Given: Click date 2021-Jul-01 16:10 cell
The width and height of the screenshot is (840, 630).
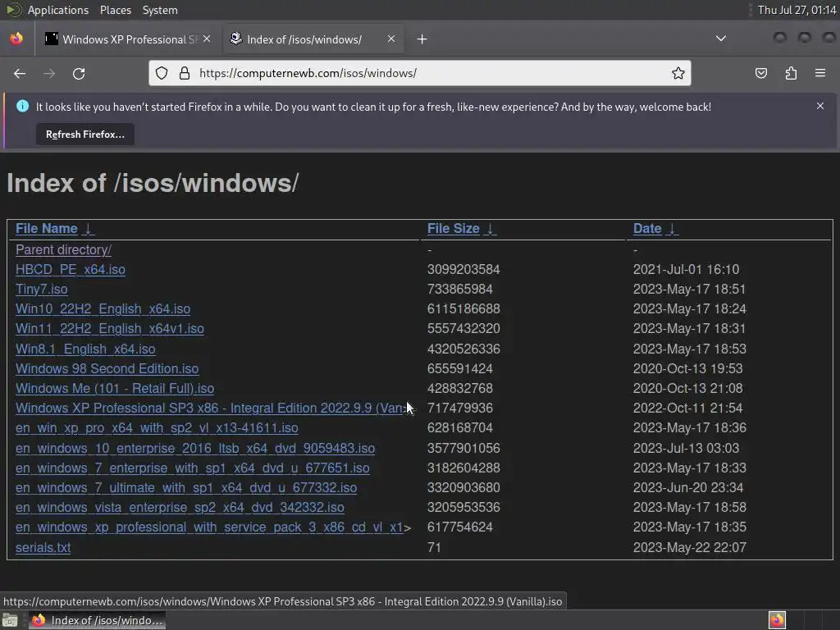Looking at the screenshot, I should (x=686, y=269).
